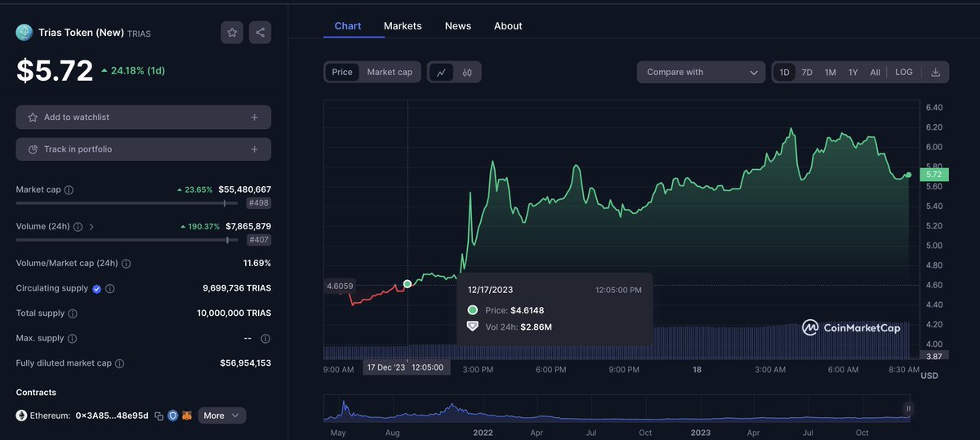Image resolution: width=980 pixels, height=440 pixels.
Task: Click the contract address 0×3A85...48e95d
Action: tap(112, 416)
